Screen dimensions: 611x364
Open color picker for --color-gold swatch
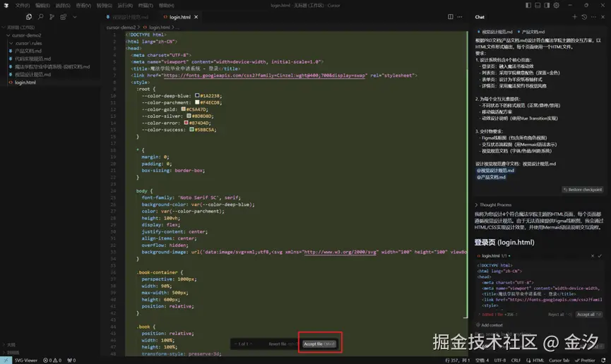183,109
